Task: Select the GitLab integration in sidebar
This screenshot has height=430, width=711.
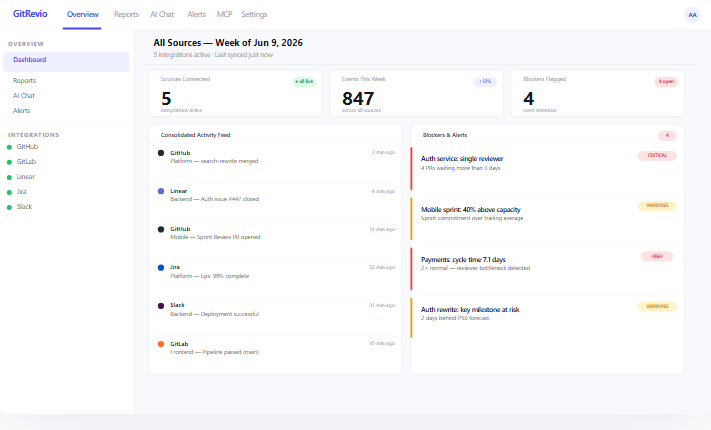Action: 26,161
